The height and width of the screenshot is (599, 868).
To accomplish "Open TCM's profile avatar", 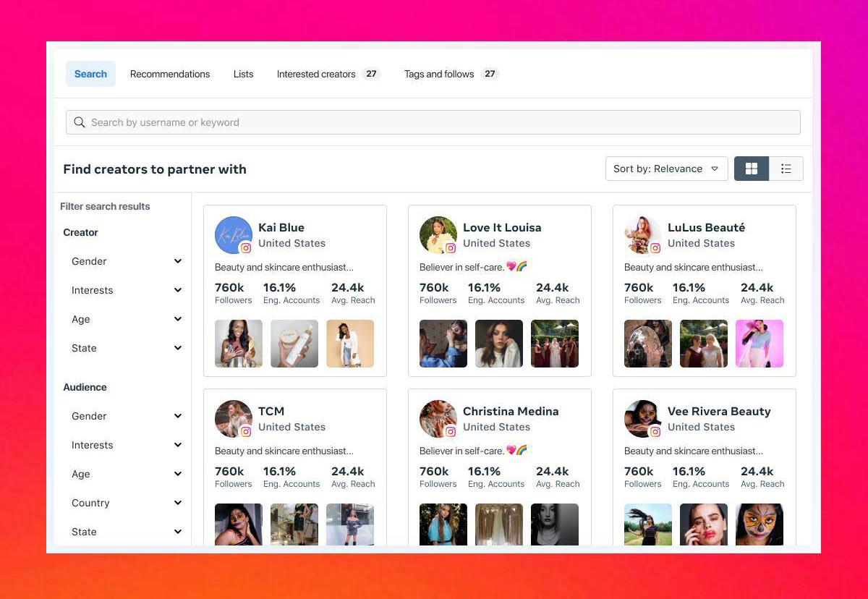I will point(233,418).
